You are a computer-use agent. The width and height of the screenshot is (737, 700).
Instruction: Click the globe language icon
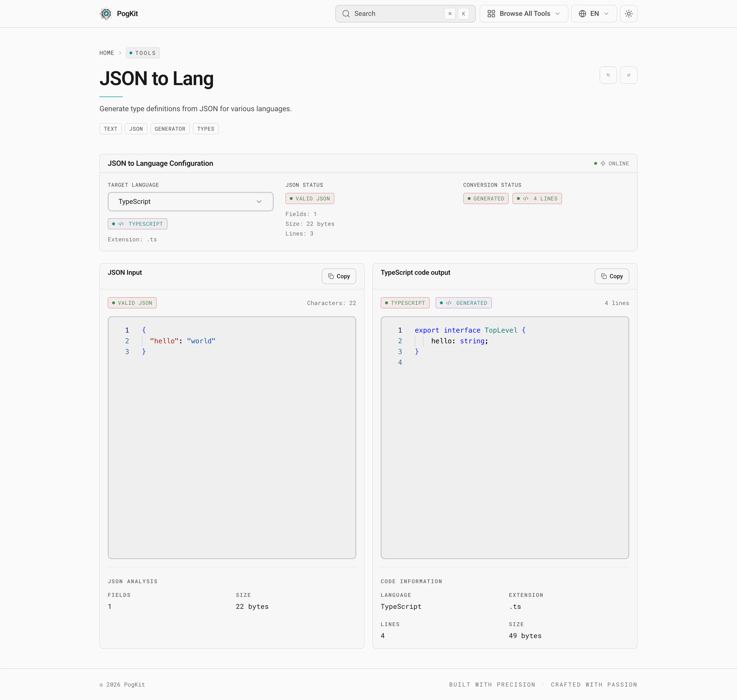click(582, 14)
